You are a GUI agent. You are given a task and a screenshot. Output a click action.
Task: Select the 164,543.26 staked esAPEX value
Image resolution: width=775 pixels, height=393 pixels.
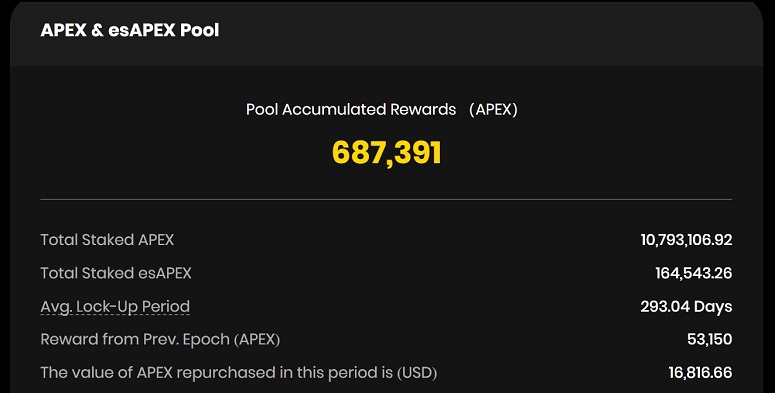(694, 273)
